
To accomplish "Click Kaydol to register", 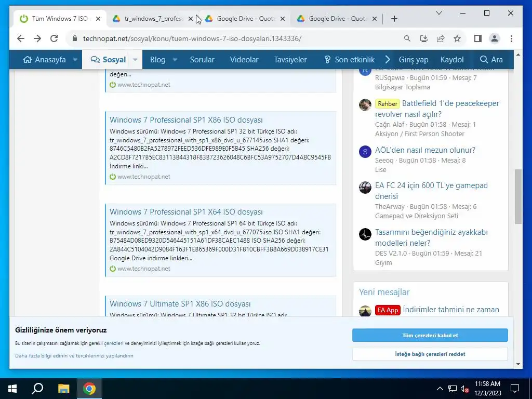I will pyautogui.click(x=451, y=60).
